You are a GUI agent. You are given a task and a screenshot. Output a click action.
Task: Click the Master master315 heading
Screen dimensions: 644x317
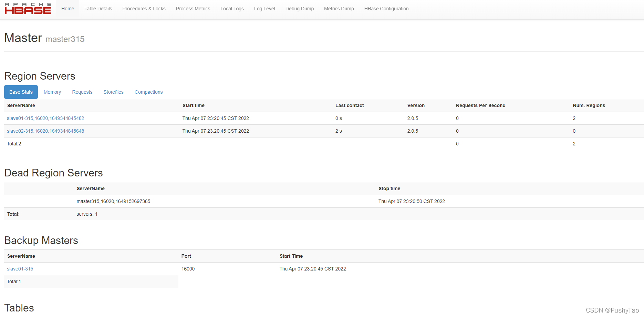click(x=44, y=38)
